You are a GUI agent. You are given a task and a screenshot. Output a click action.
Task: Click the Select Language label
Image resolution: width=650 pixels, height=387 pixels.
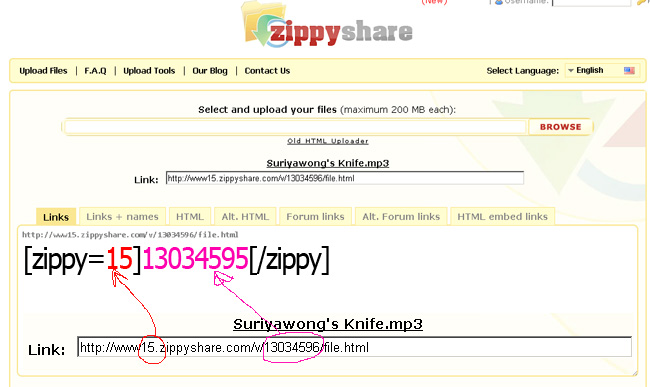click(x=522, y=71)
